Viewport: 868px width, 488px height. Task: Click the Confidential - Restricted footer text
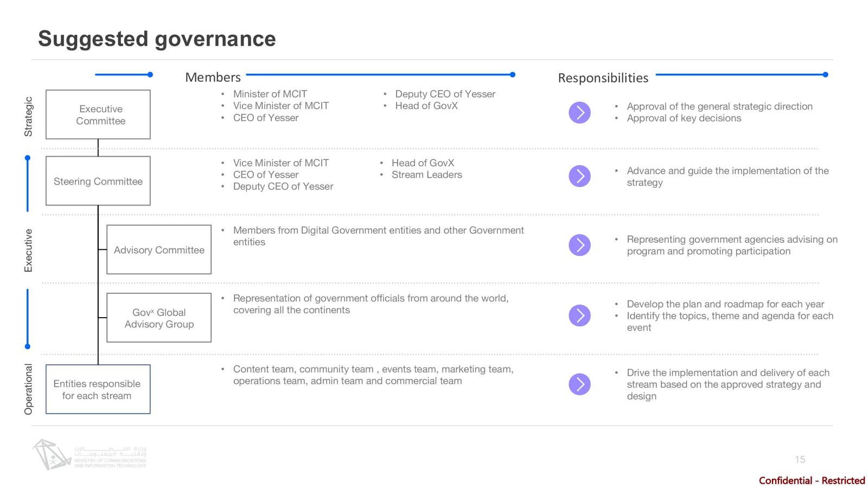point(812,480)
